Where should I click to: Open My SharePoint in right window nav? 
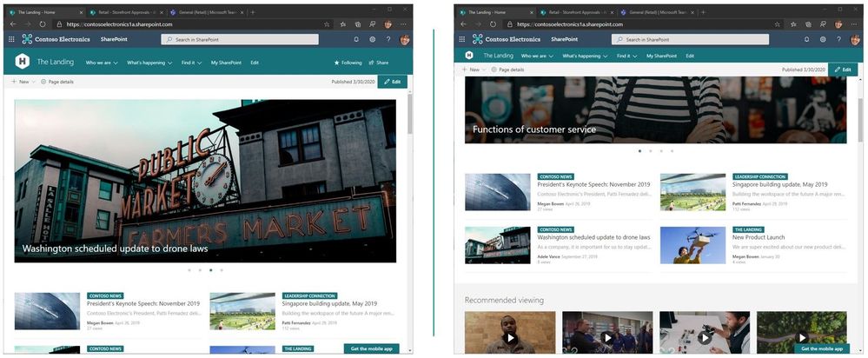click(x=661, y=56)
